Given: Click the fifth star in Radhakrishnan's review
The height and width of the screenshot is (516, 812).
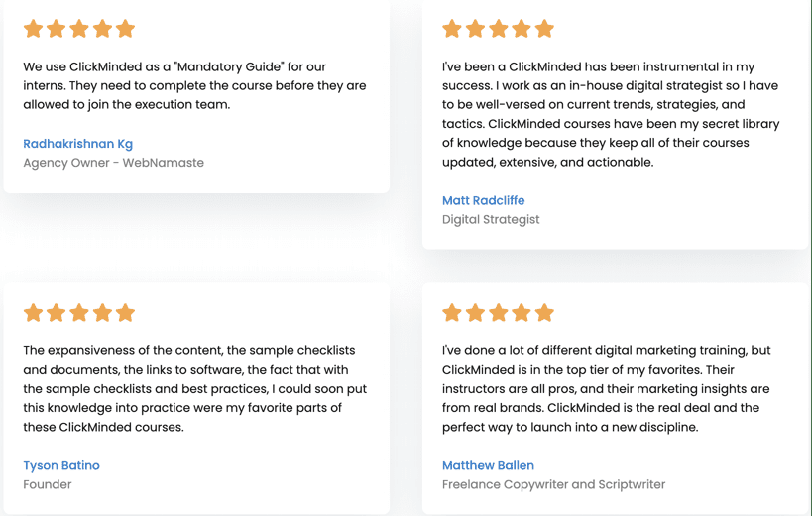Looking at the screenshot, I should coord(125,29).
